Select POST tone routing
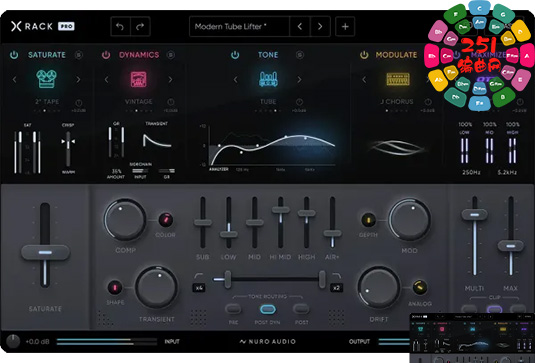 coord(301,309)
